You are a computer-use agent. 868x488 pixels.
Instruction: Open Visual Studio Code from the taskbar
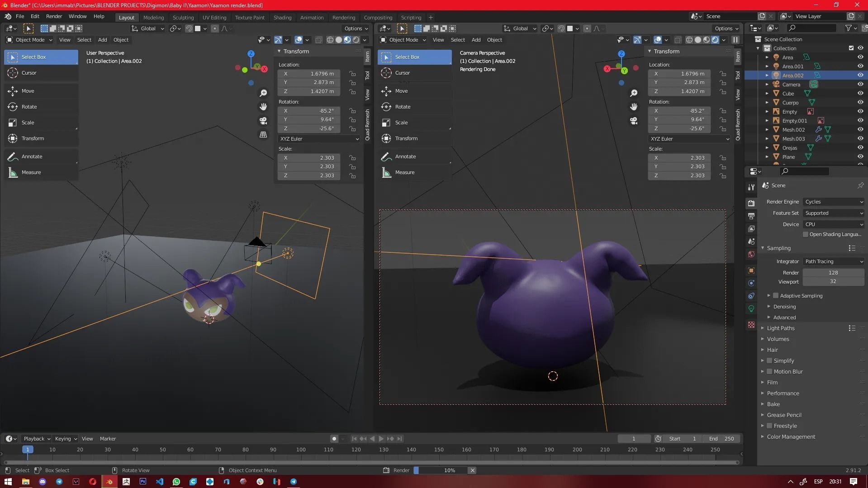point(160,482)
